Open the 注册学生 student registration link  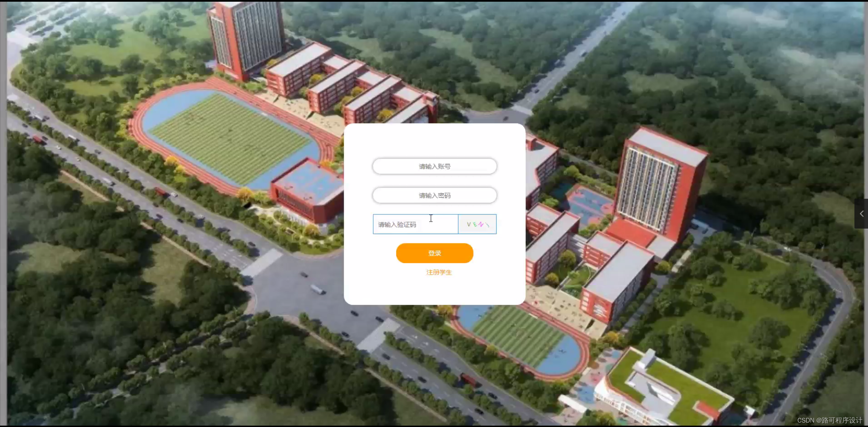[x=439, y=272]
